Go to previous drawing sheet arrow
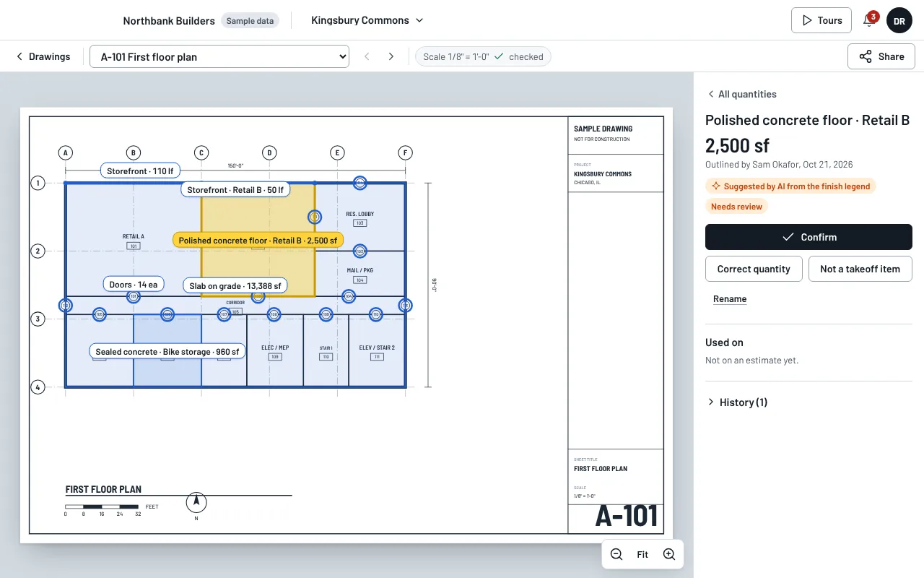Screen dimensions: 924x578 click(367, 56)
